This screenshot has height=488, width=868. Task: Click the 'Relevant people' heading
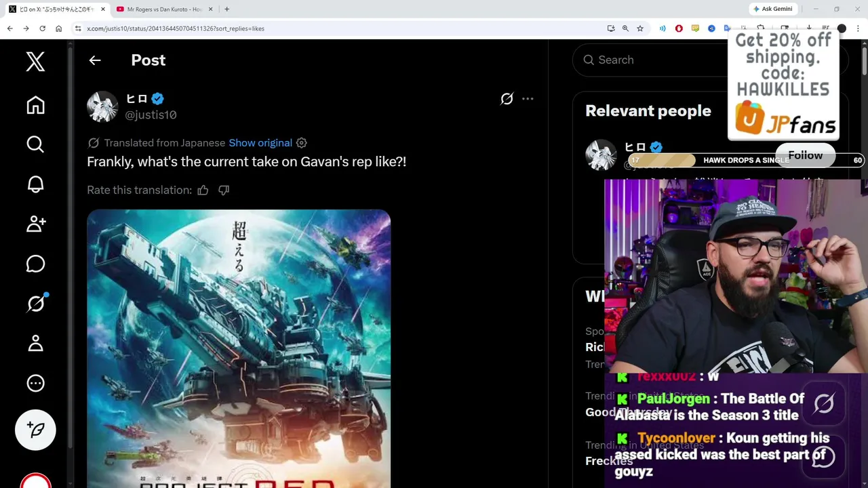648,111
